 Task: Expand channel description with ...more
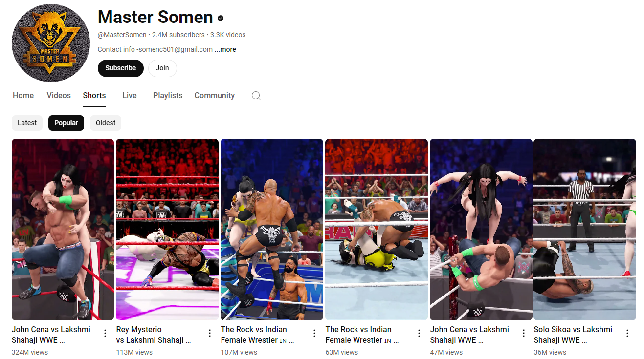[225, 49]
